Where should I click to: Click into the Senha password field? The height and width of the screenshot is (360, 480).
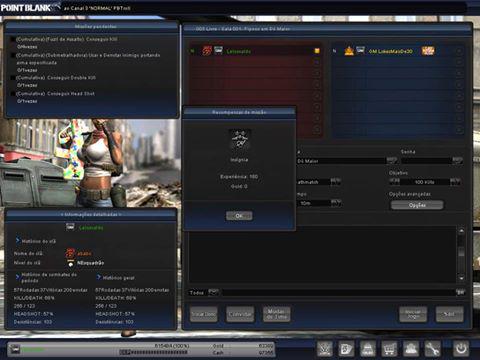426,161
